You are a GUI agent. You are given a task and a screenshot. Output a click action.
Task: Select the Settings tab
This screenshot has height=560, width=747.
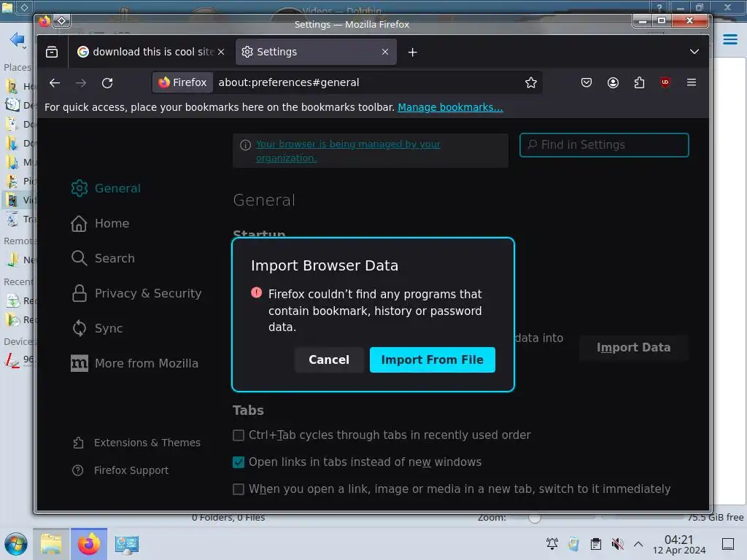click(317, 52)
